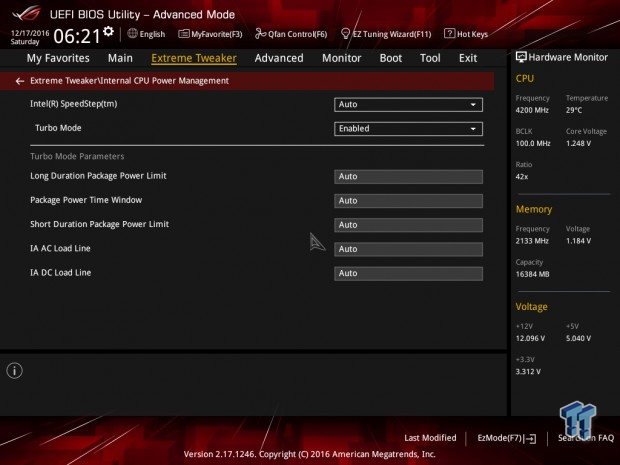Select Long Duration Package Power Limit label
The image size is (620, 465).
pyautogui.click(x=98, y=176)
